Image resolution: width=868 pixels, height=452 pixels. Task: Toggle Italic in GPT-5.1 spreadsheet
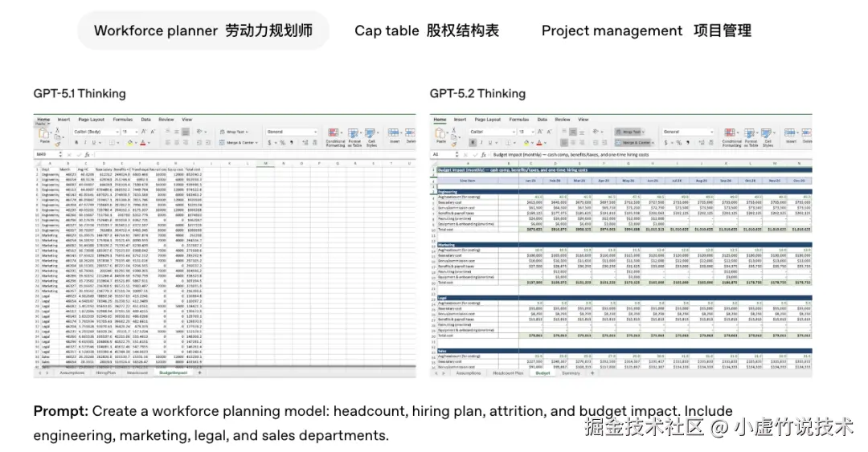pyautogui.click(x=85, y=143)
